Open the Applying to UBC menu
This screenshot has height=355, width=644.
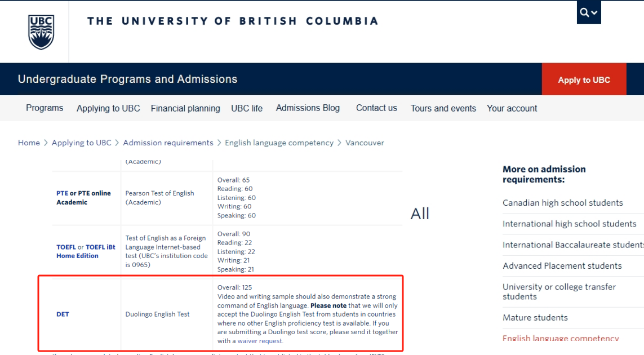(x=108, y=108)
